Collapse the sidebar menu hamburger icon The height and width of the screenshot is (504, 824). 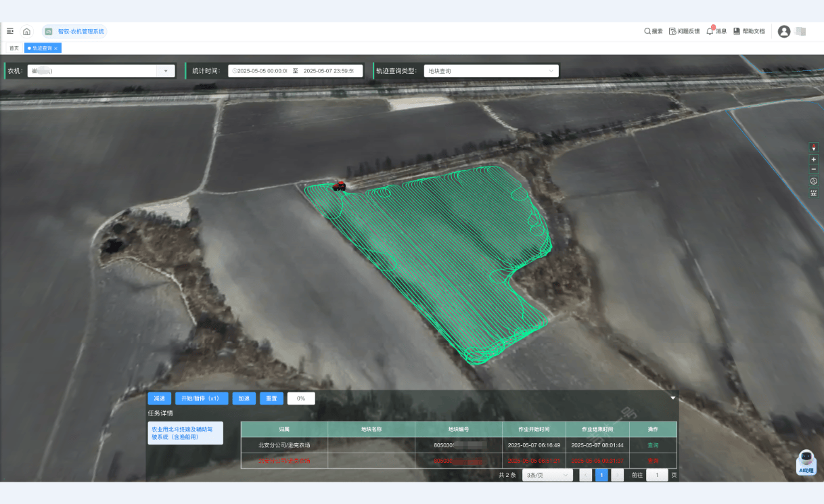[x=10, y=31]
